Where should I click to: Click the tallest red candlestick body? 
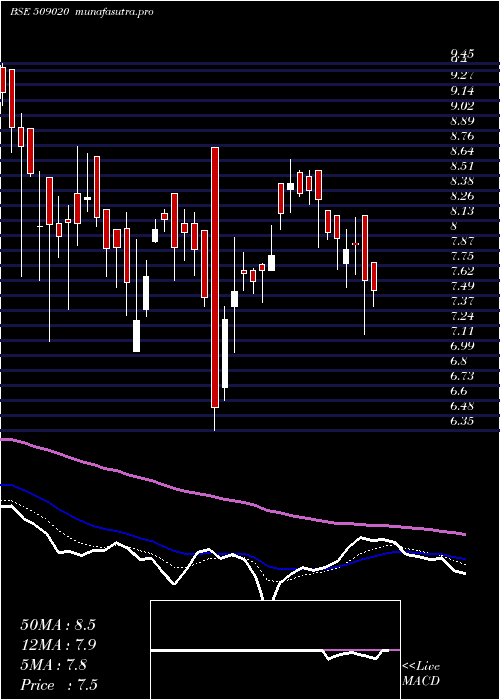pyautogui.click(x=215, y=277)
